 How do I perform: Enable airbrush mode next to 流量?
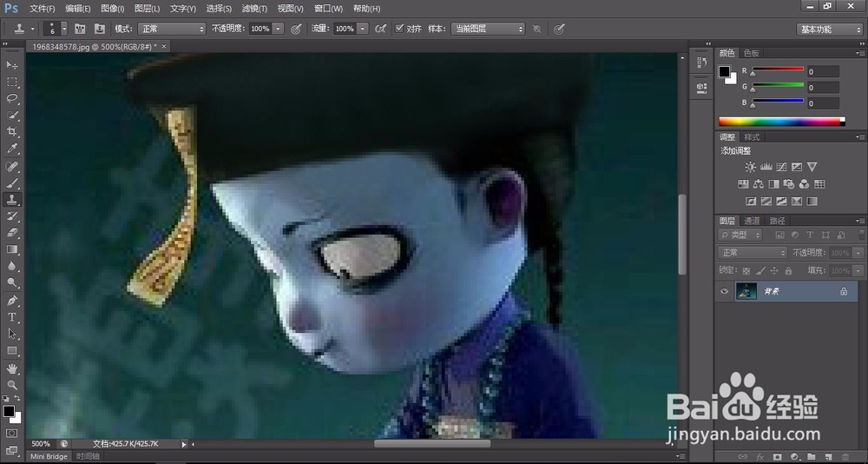pos(380,29)
